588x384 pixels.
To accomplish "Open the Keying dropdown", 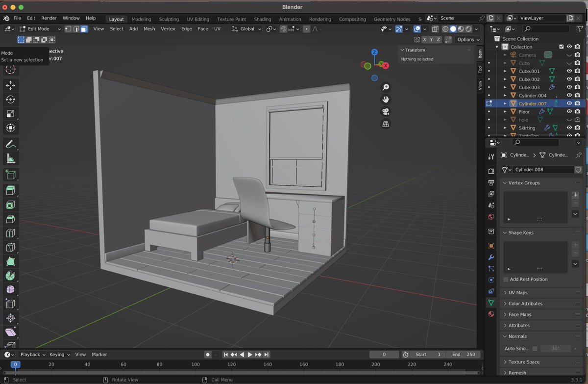I will (x=60, y=355).
